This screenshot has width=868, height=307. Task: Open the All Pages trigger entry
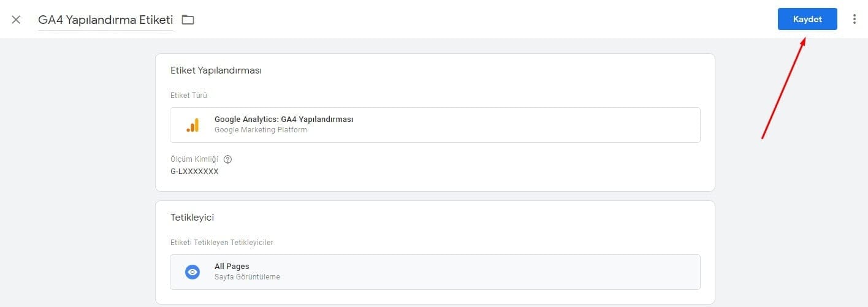click(435, 272)
